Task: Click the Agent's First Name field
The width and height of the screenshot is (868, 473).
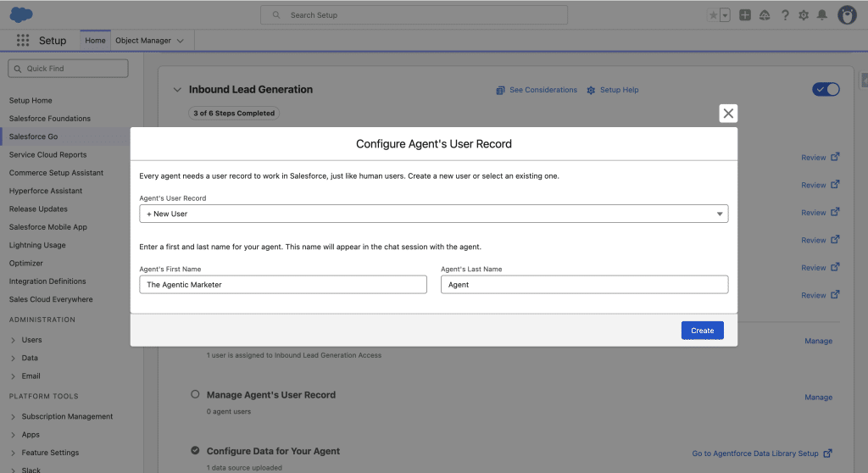Action: pos(283,285)
